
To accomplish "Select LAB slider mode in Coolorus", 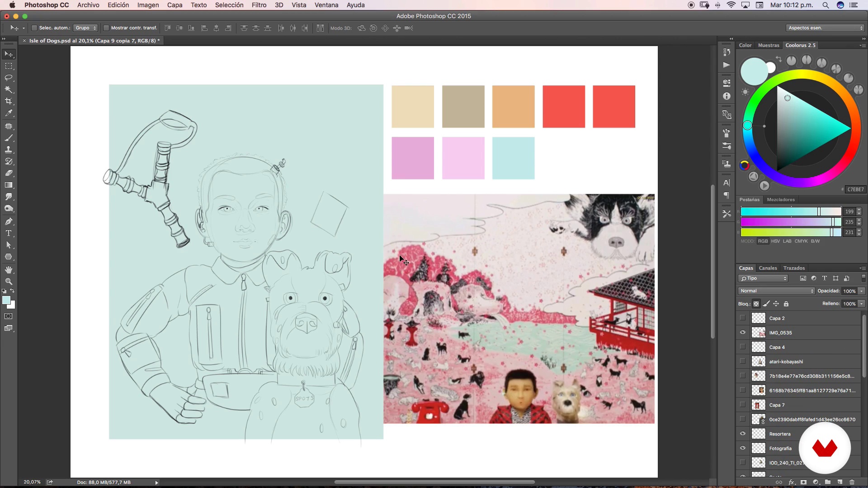I will click(787, 241).
